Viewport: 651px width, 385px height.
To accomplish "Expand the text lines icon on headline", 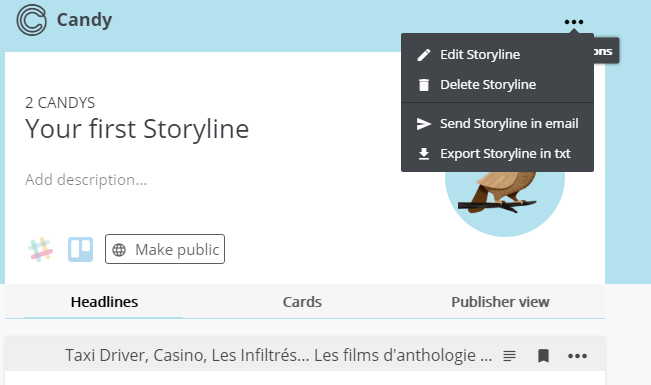I will pos(509,356).
